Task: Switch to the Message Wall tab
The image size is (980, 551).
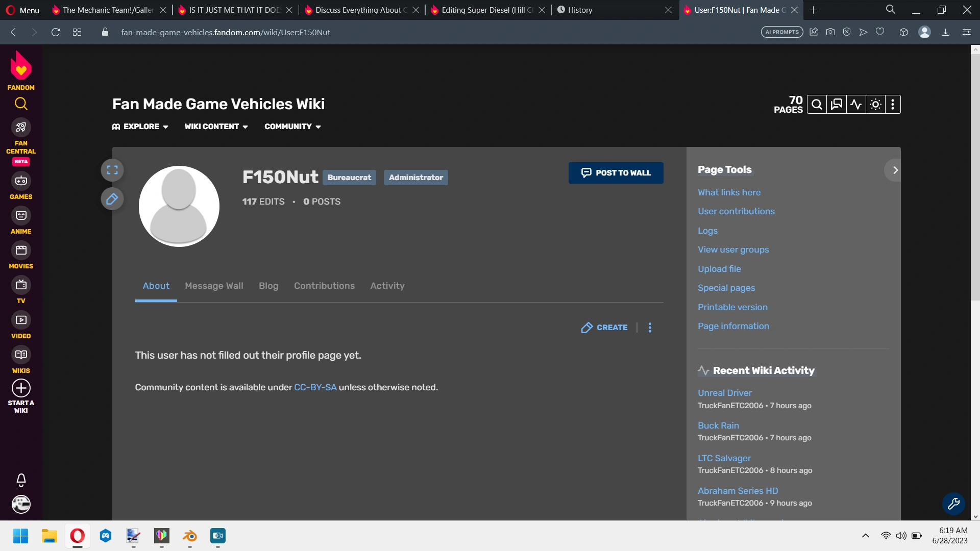Action: click(x=214, y=286)
